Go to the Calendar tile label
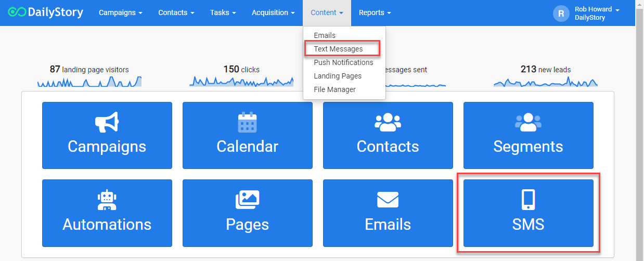 click(x=248, y=146)
